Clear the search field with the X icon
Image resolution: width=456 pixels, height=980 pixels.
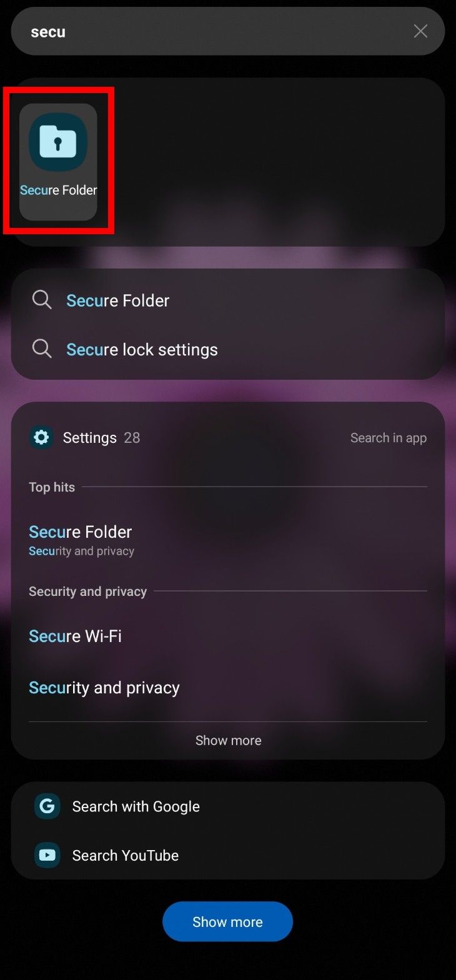[x=420, y=31]
